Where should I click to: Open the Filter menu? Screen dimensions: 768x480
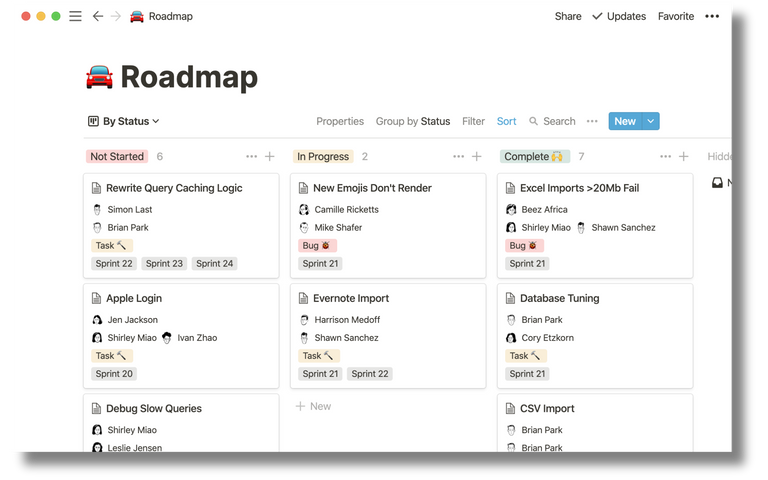(473, 121)
